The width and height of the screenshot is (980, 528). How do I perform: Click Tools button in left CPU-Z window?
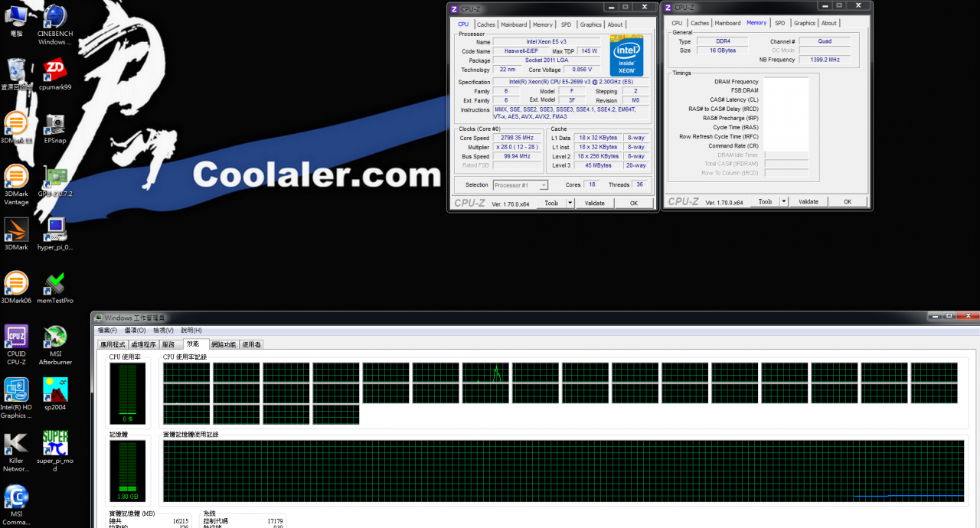coord(551,203)
